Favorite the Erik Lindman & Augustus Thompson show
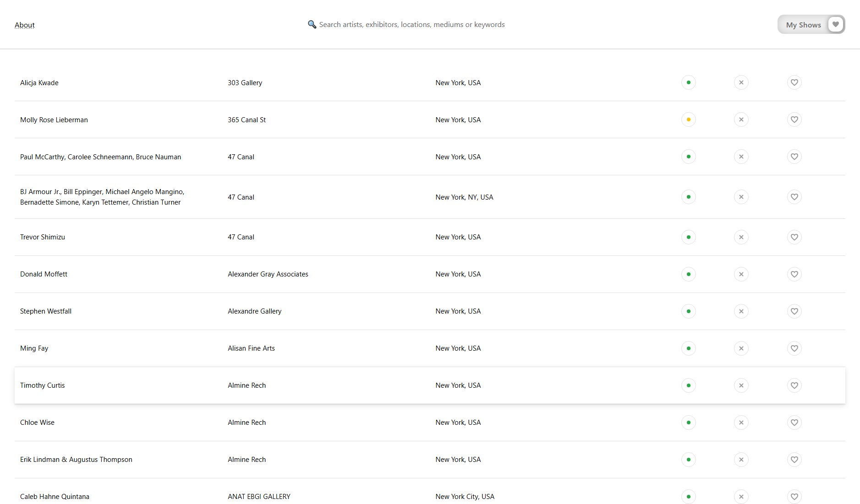The width and height of the screenshot is (860, 504). (x=794, y=460)
